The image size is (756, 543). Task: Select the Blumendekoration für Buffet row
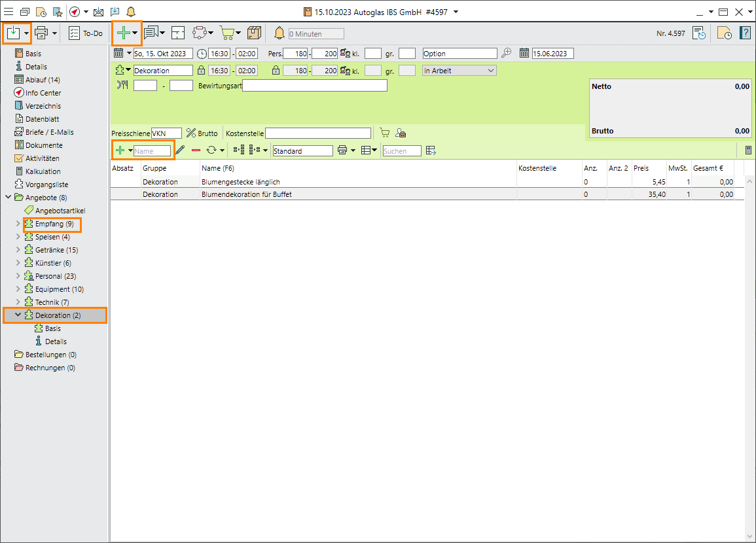246,194
